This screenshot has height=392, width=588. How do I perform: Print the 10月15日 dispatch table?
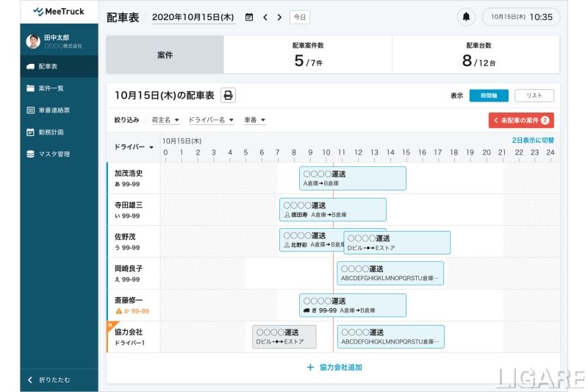tap(228, 96)
